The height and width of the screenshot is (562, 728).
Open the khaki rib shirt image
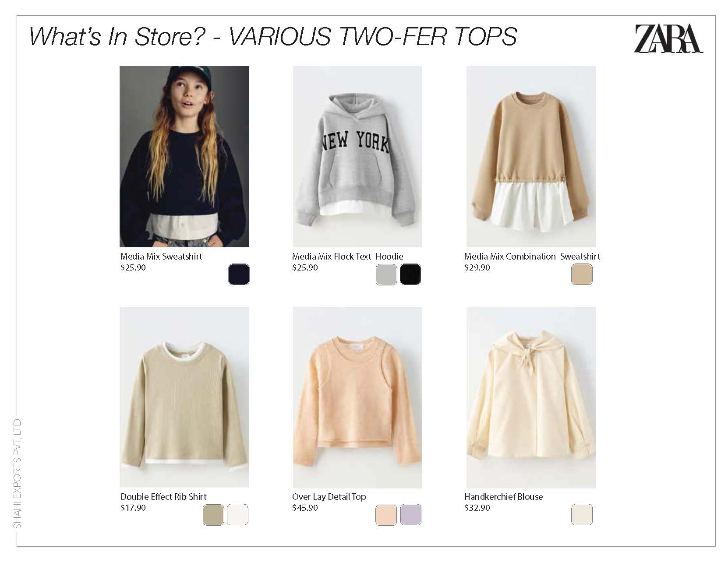pos(184,397)
